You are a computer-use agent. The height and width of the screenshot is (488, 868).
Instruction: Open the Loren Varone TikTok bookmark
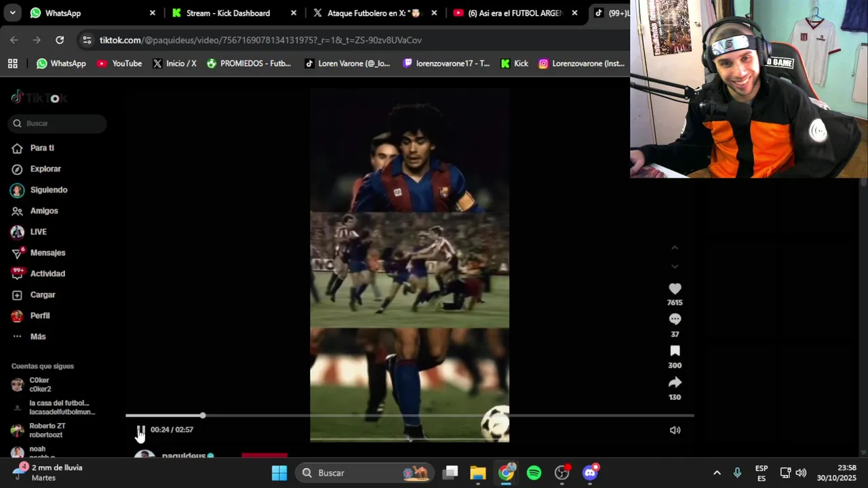[347, 64]
